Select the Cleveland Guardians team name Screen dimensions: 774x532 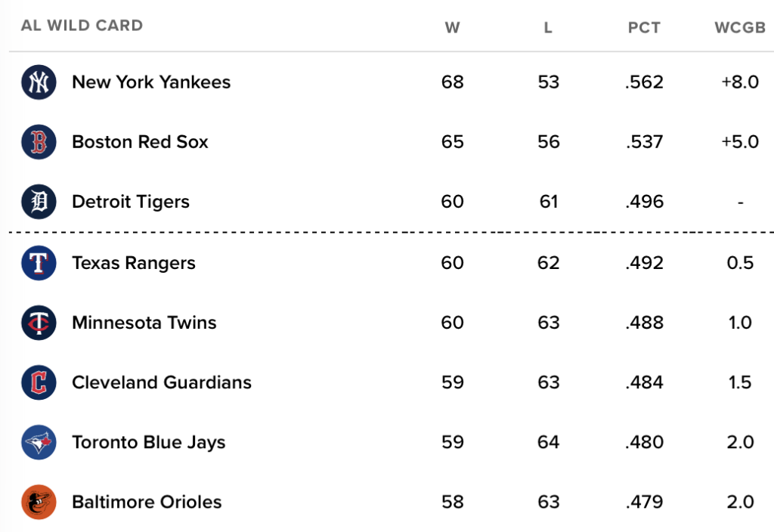[x=162, y=382]
